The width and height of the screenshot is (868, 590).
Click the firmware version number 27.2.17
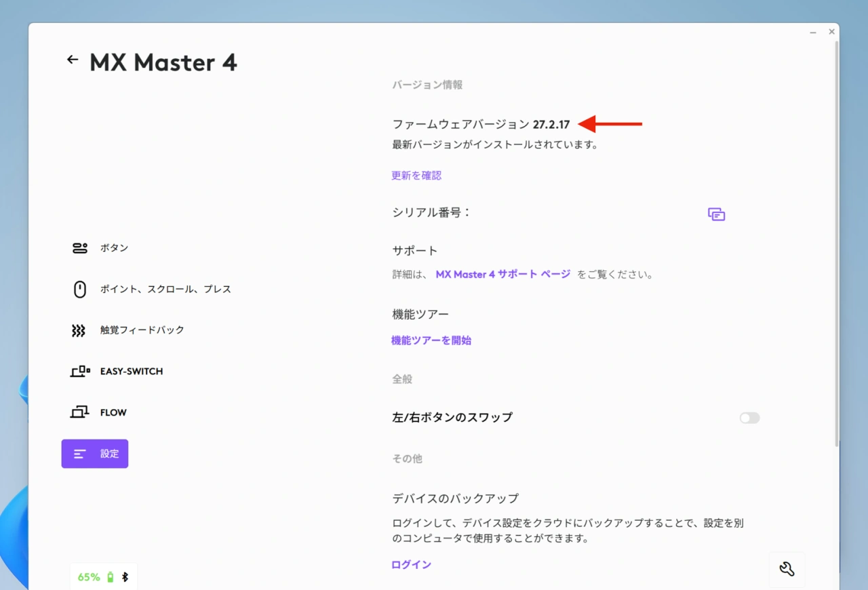point(551,124)
